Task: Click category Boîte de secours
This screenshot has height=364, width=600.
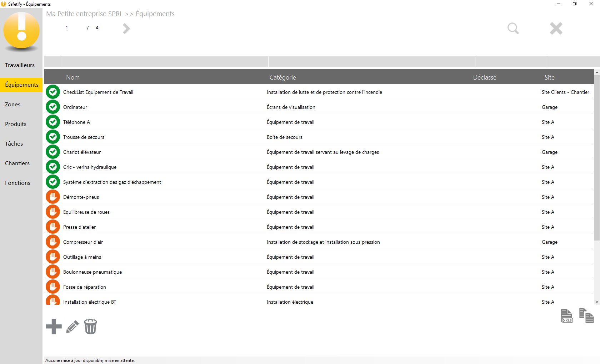Action: pyautogui.click(x=285, y=137)
